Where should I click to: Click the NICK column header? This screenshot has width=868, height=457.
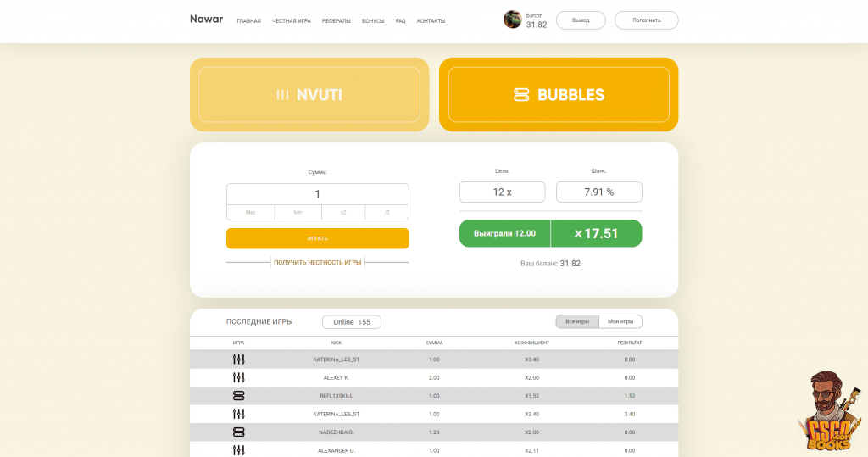[337, 343]
